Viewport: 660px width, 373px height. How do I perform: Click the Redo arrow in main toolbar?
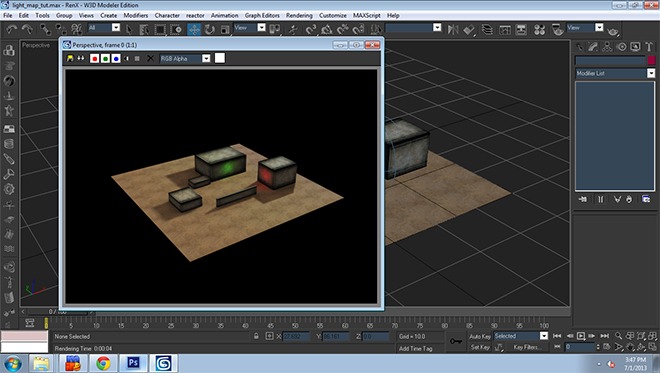click(x=27, y=29)
